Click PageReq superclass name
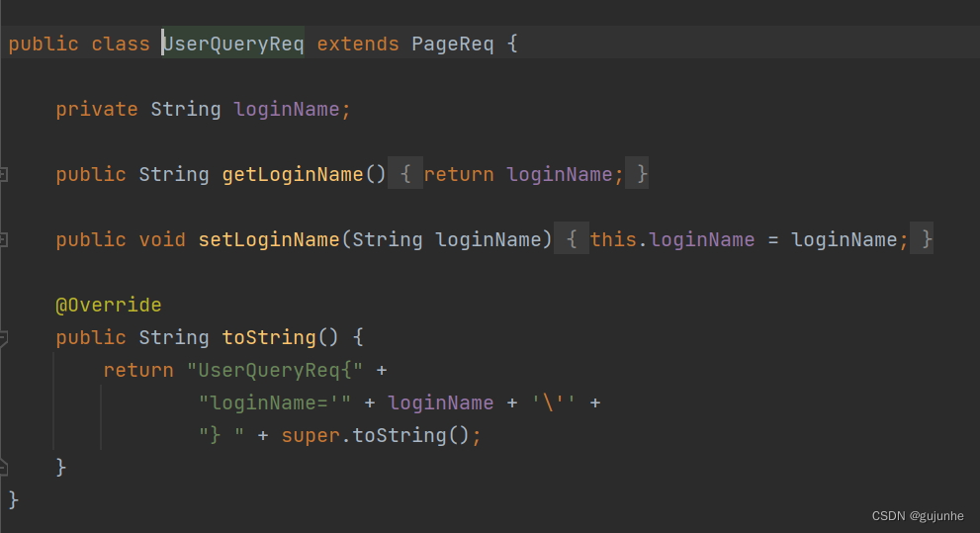 (x=453, y=44)
